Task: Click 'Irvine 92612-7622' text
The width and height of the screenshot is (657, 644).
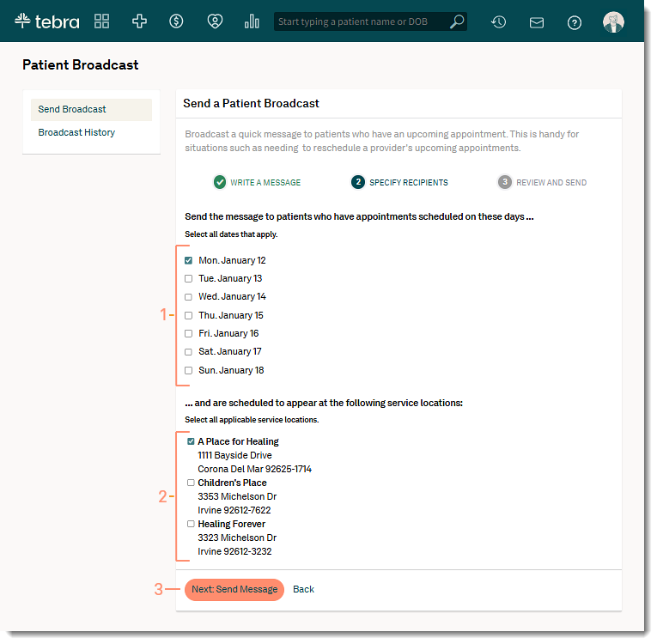Action: pyautogui.click(x=234, y=511)
